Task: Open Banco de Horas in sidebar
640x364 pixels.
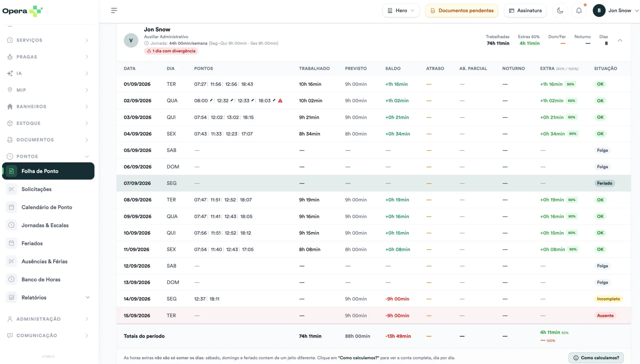Action: pos(48,280)
